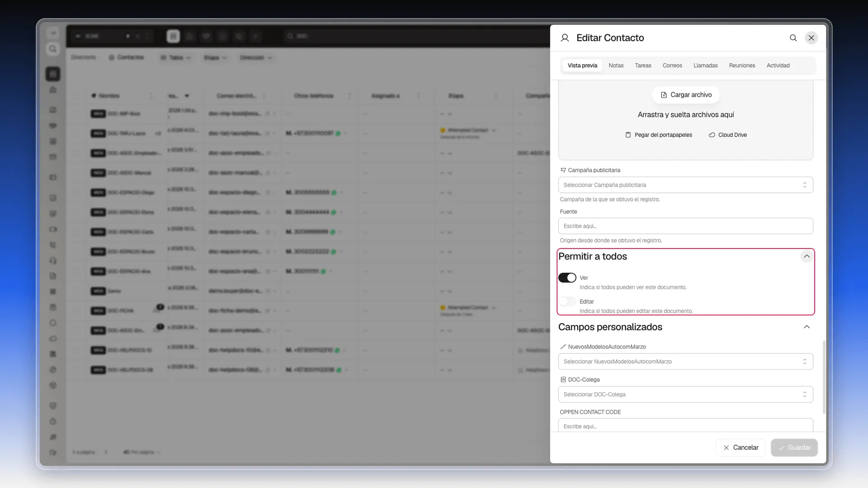The image size is (868, 488).
Task: Click Pegar del portapapeles option
Action: point(659,135)
